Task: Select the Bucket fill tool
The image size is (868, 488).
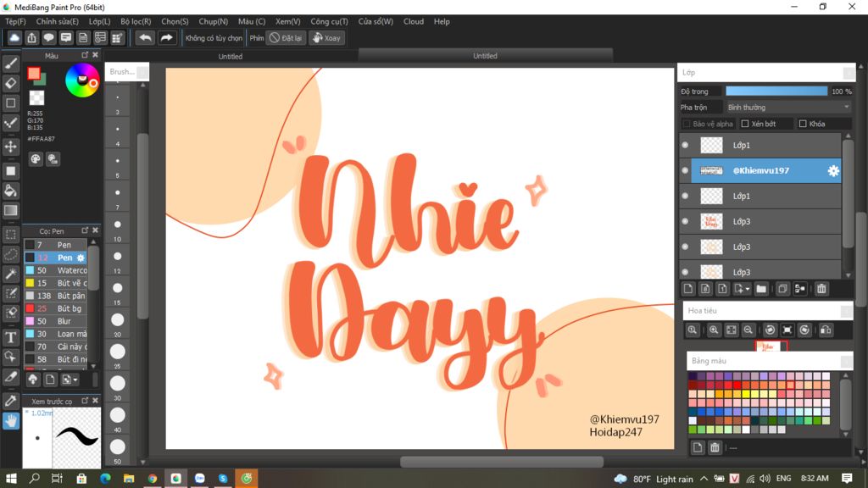Action: [x=10, y=191]
